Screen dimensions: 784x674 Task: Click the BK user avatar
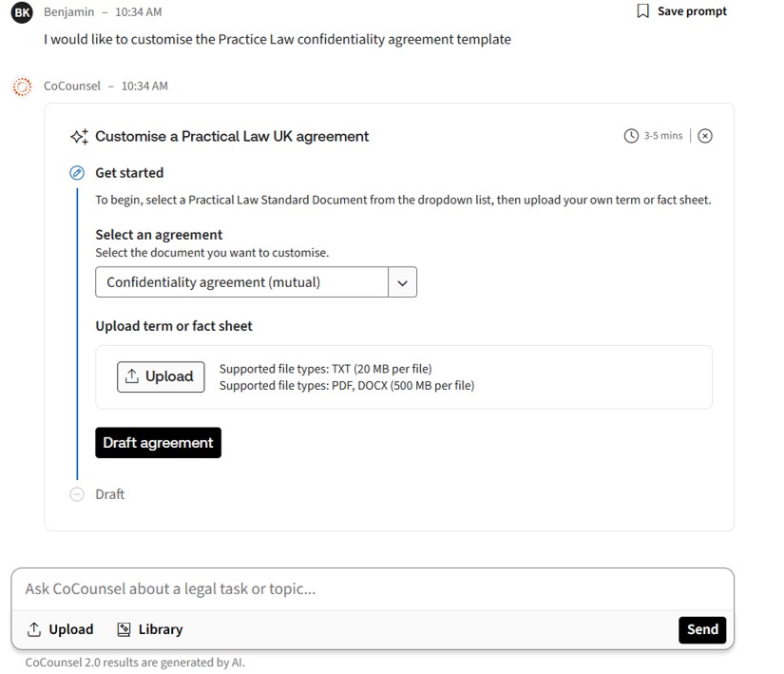coord(22,12)
